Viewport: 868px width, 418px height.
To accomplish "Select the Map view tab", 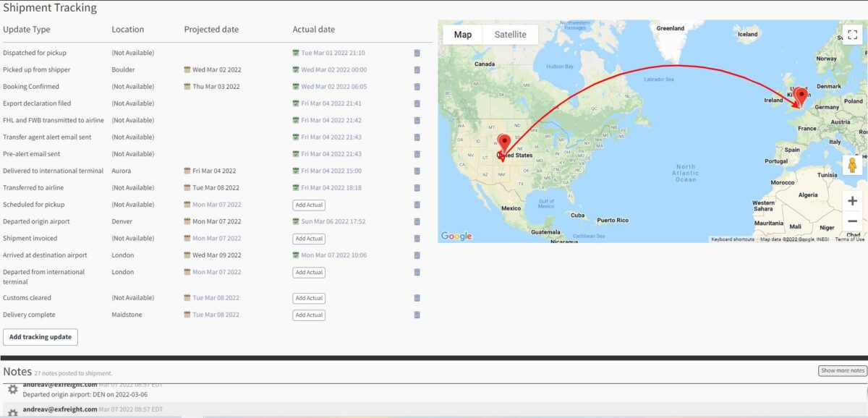I will [462, 35].
